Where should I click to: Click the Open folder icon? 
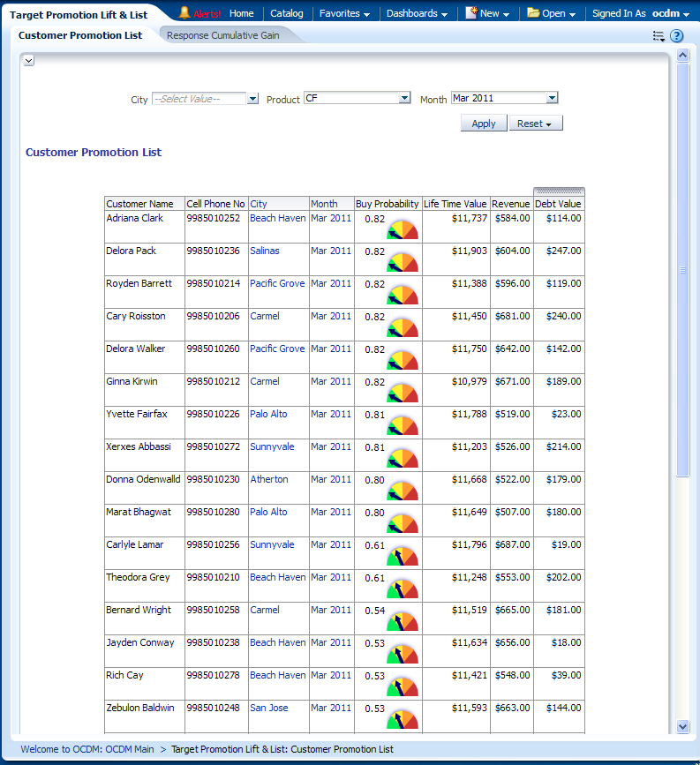click(533, 13)
